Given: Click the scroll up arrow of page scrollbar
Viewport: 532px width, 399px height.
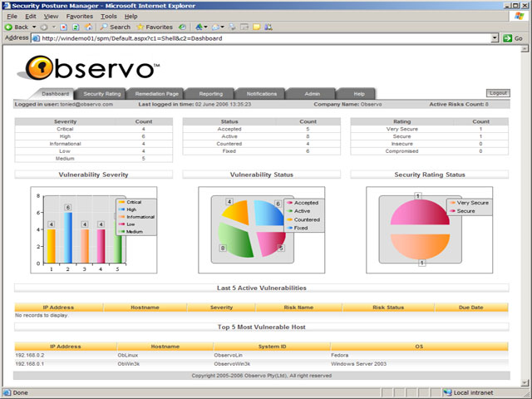Looking at the screenshot, I should point(525,49).
